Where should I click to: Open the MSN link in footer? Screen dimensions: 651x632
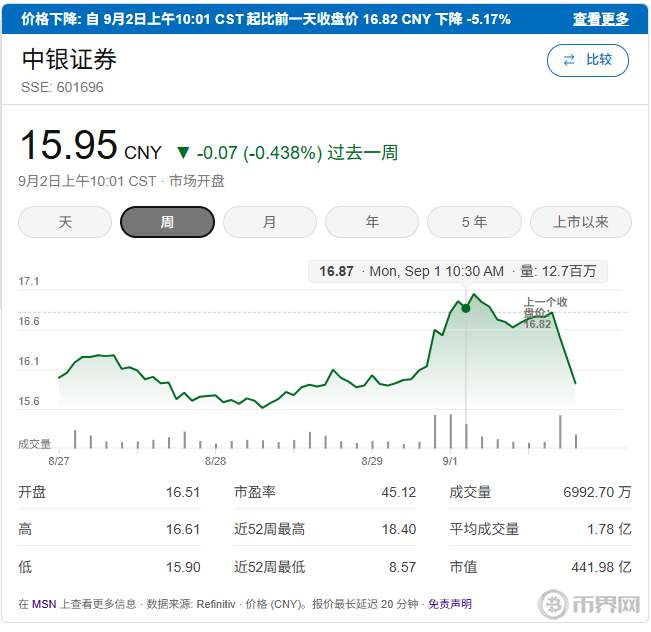click(44, 604)
